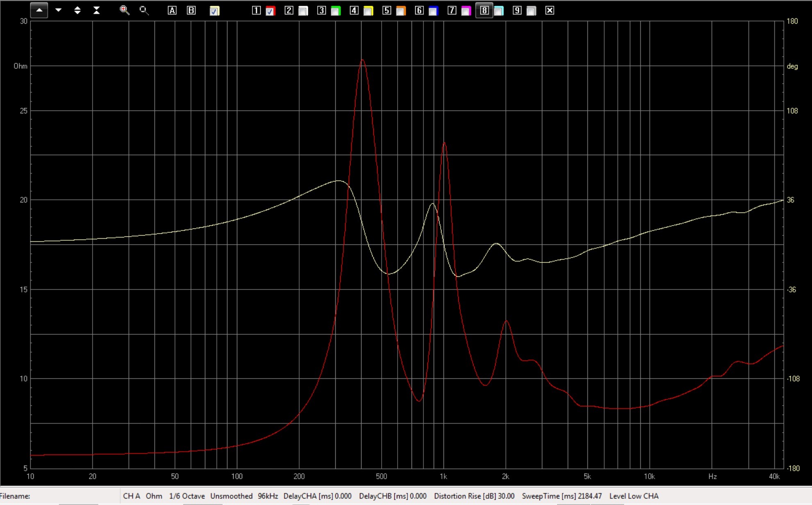Click the 30 Ohm top scale value
This screenshot has height=505, width=812.
coord(24,21)
